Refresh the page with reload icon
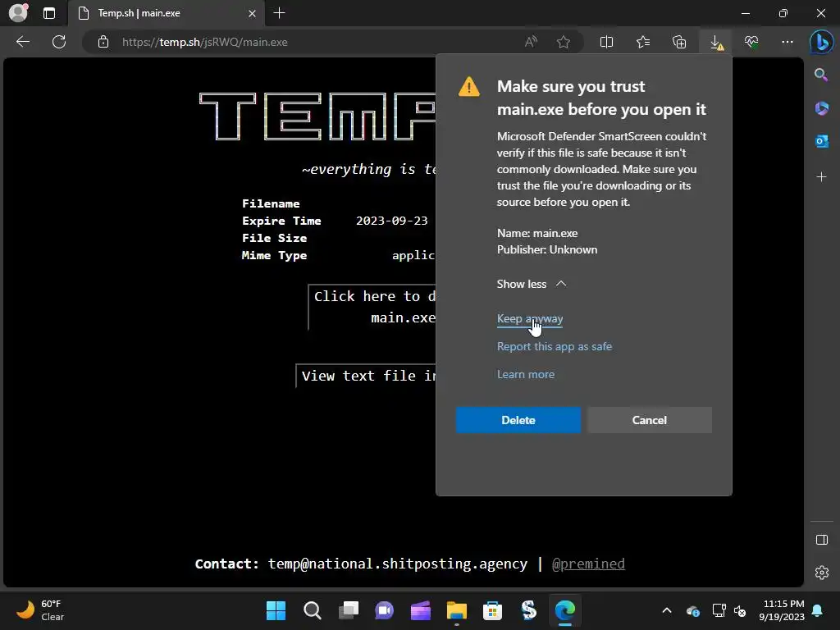This screenshot has height=630, width=840. point(59,42)
